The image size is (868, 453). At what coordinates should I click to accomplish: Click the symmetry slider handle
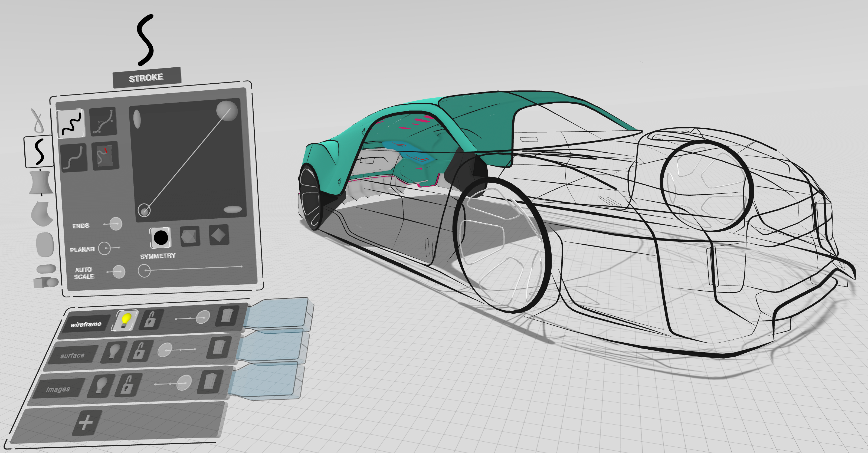pyautogui.click(x=144, y=270)
